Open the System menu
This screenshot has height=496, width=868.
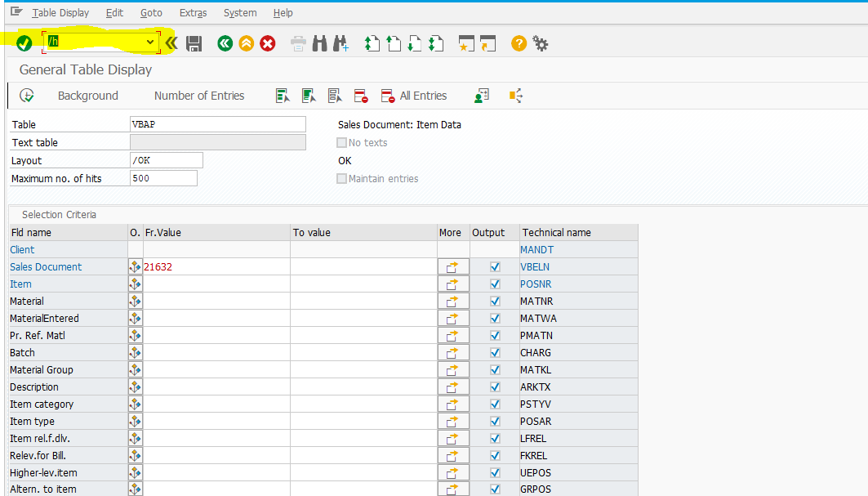coord(240,12)
